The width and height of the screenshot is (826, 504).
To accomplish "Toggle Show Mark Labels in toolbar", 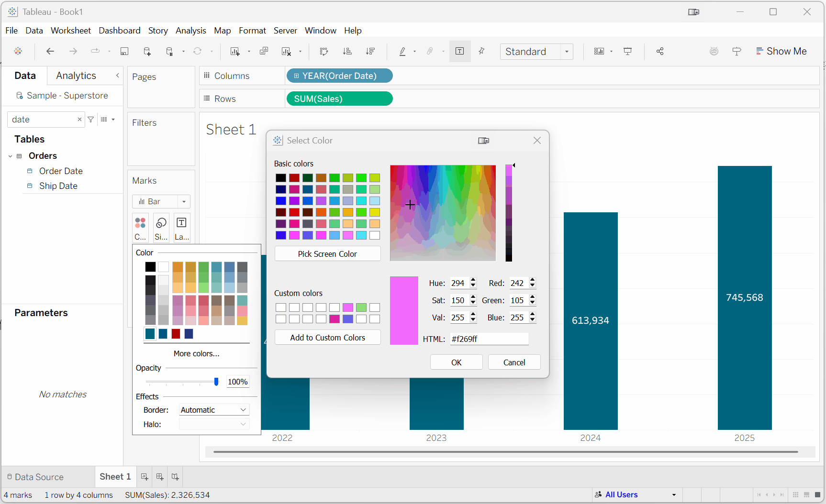I will point(460,51).
